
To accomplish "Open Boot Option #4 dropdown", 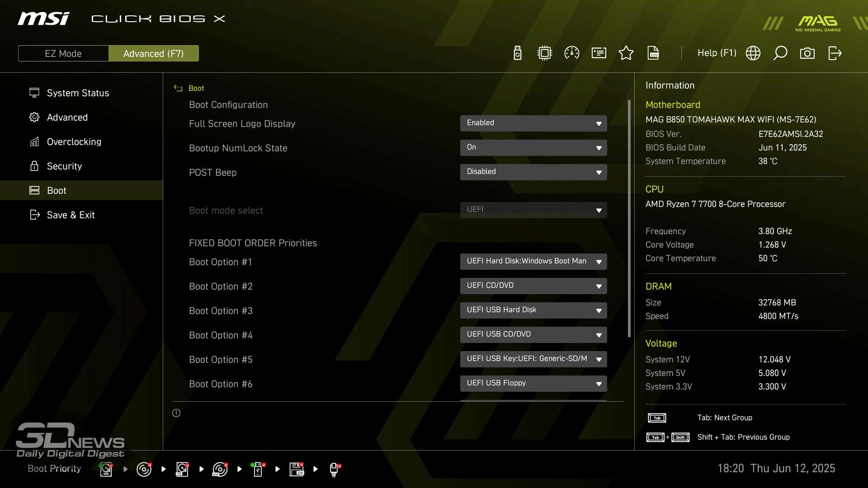I will tap(533, 335).
